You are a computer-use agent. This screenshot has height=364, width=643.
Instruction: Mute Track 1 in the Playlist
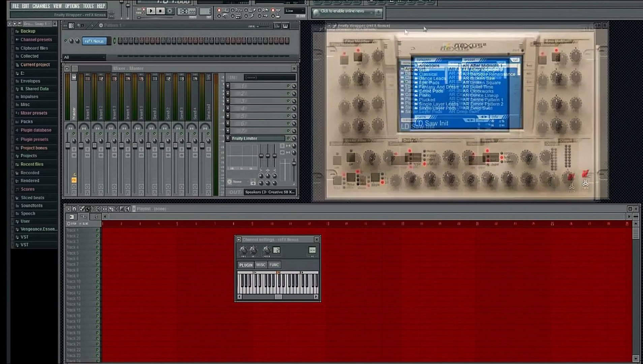[x=97, y=230]
